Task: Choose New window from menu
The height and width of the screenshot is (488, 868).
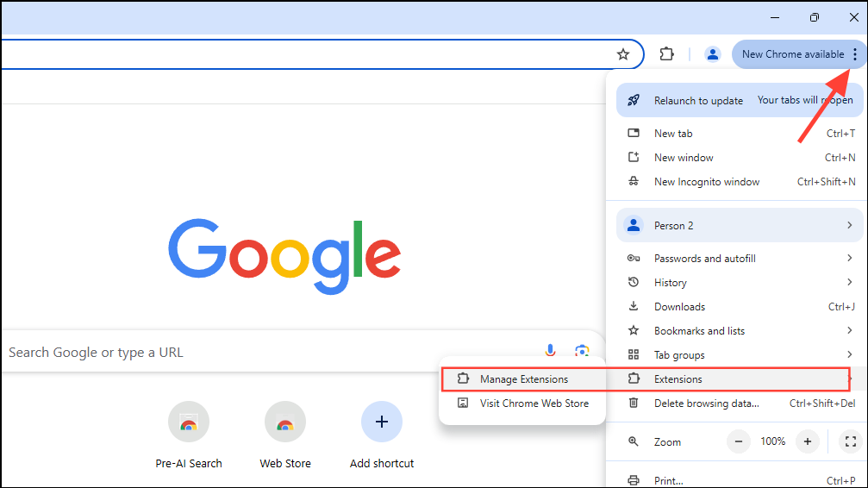Action: tap(739, 158)
